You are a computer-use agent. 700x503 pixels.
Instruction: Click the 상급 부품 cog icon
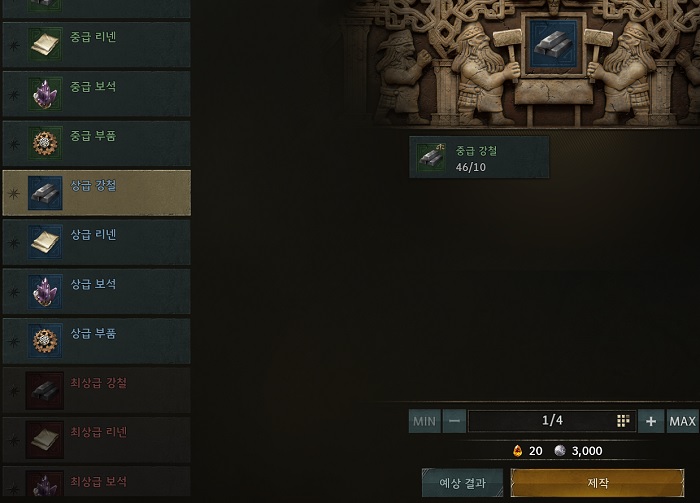tap(45, 341)
